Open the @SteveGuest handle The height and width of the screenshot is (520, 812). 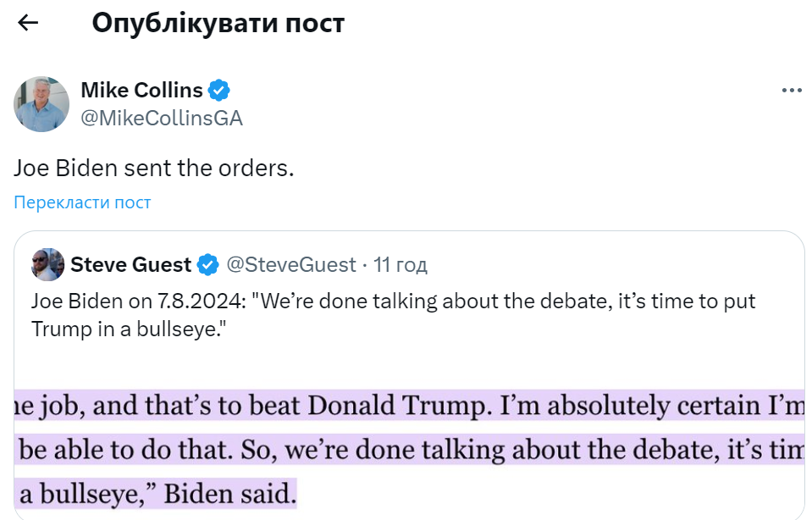[x=290, y=265]
